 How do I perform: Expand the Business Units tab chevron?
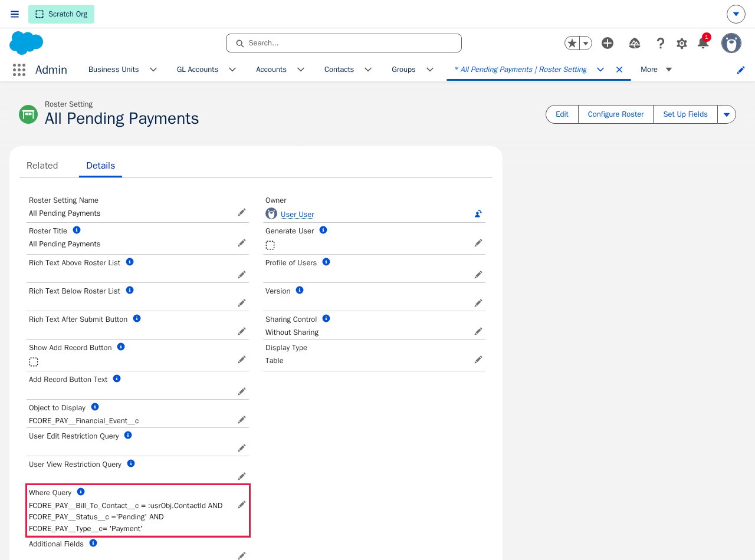(153, 70)
